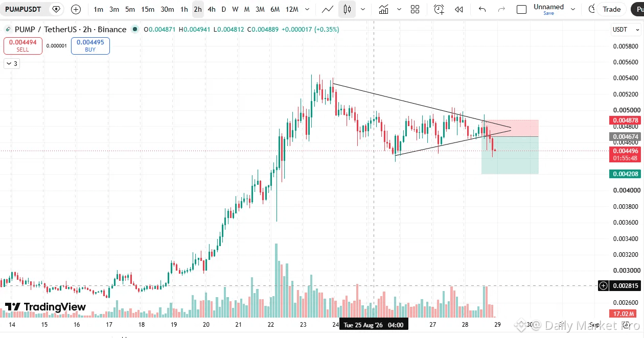This screenshot has width=644, height=338.
Task: Click the blue BUY 0.004495 button
Action: [90, 46]
